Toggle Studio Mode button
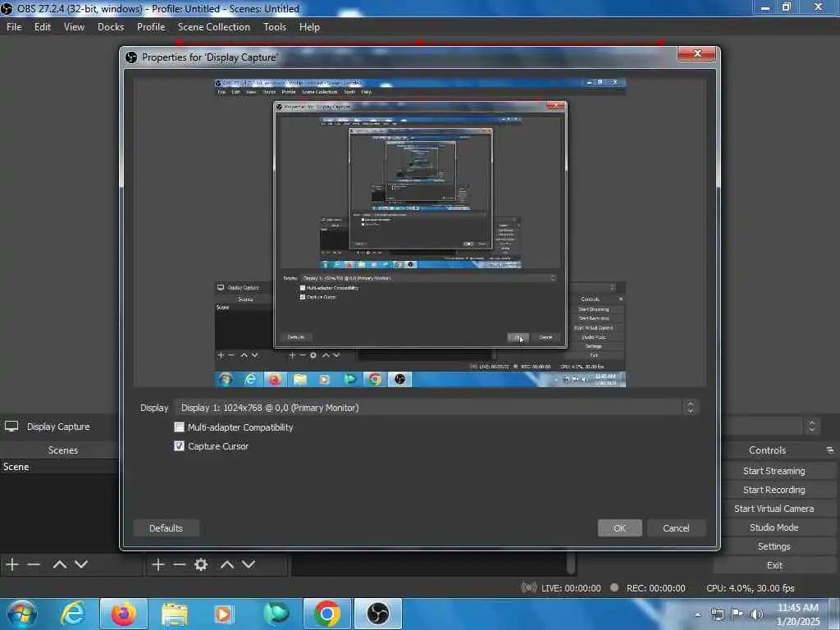The image size is (840, 630). pyautogui.click(x=774, y=527)
